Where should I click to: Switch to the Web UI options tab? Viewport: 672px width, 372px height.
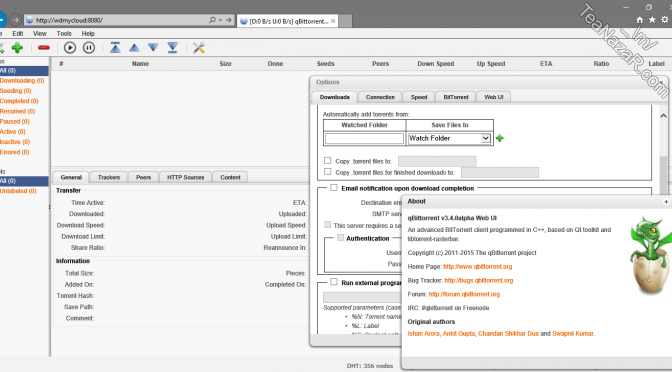[x=494, y=97]
